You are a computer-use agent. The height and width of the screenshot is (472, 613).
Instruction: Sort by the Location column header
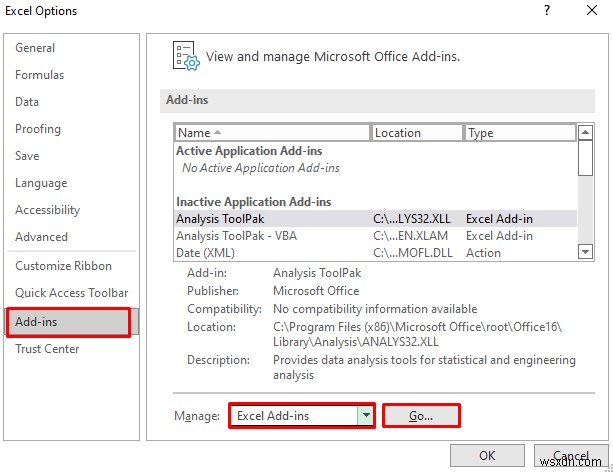[x=417, y=133]
